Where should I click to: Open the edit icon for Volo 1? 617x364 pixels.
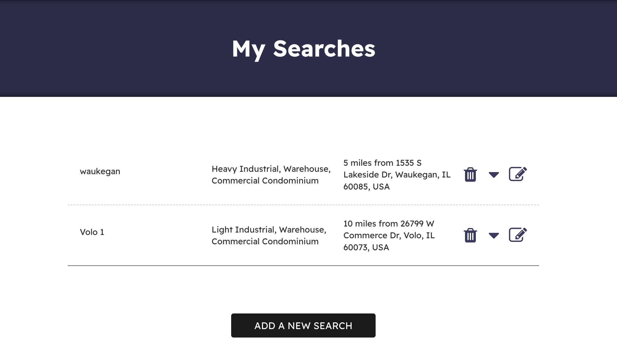tap(518, 235)
